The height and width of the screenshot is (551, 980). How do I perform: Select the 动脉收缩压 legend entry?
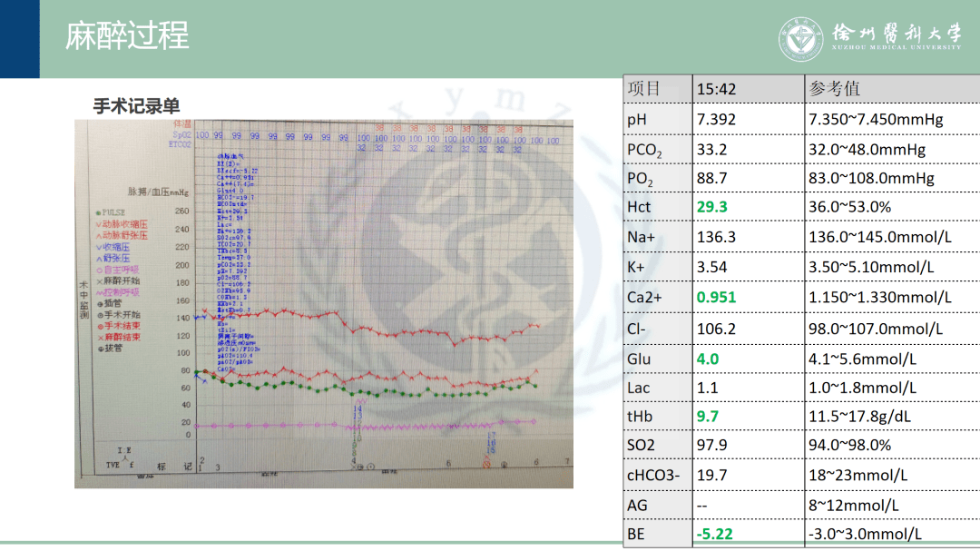(x=122, y=224)
